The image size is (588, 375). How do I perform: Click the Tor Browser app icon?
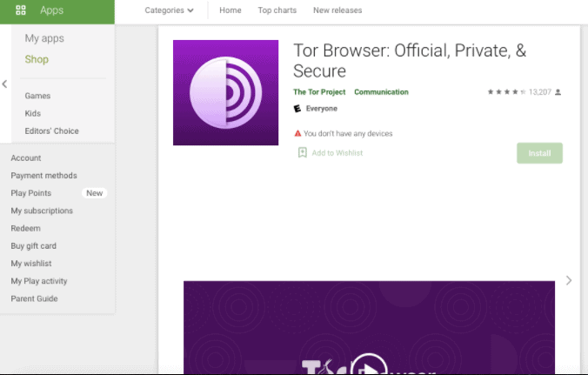226,92
